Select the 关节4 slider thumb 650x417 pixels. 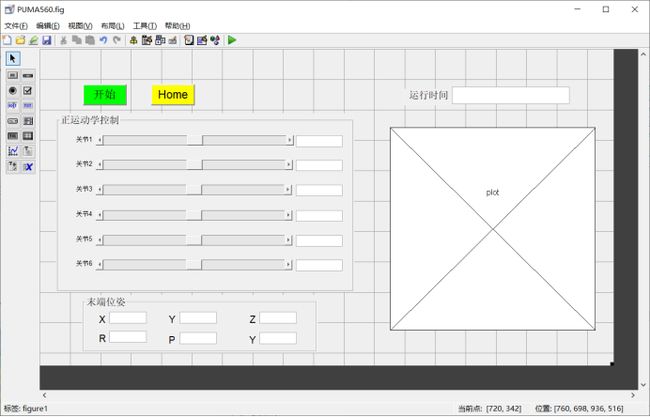point(194,215)
